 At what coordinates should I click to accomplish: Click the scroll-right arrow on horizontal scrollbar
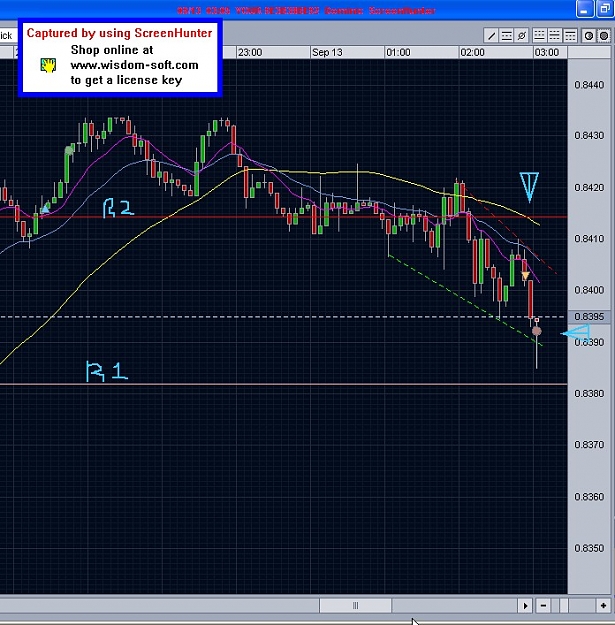(525, 606)
